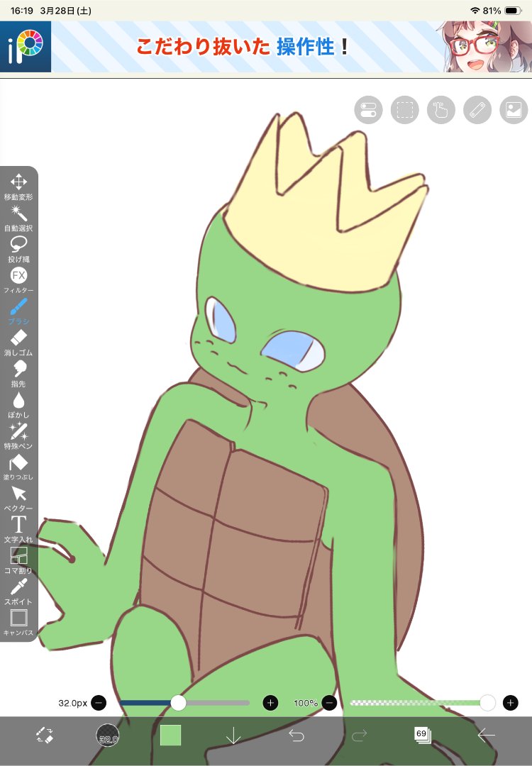This screenshot has height=766, width=532.
Task: Check the battery indicator at 81%
Action: pos(502,11)
